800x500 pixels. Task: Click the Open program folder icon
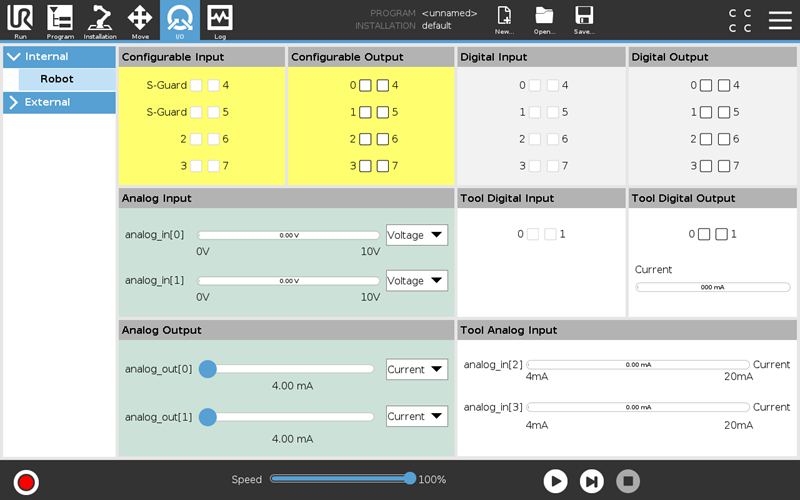tap(544, 20)
